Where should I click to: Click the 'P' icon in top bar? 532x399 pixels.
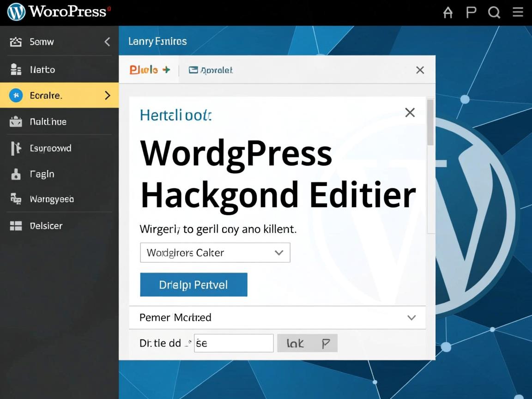coord(471,12)
